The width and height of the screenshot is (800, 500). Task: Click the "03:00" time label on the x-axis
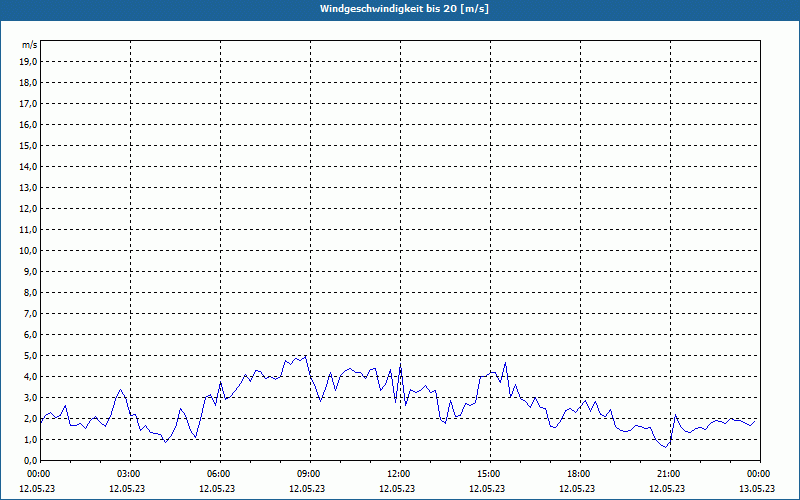pyautogui.click(x=127, y=474)
